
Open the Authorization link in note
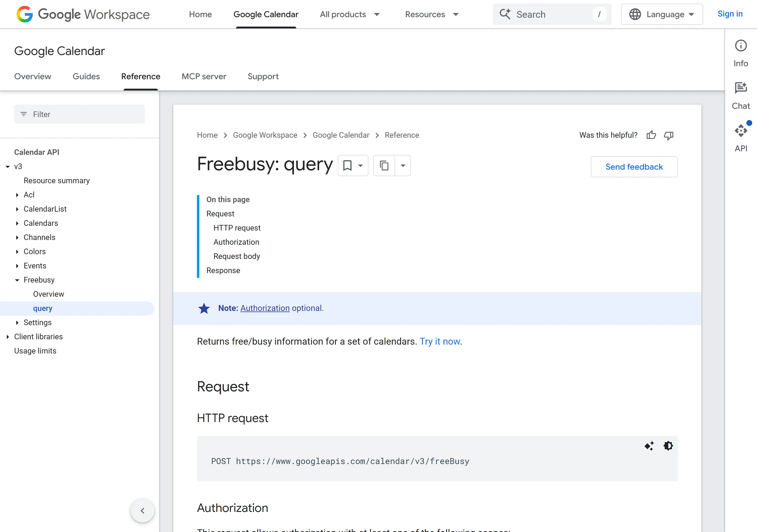point(265,308)
